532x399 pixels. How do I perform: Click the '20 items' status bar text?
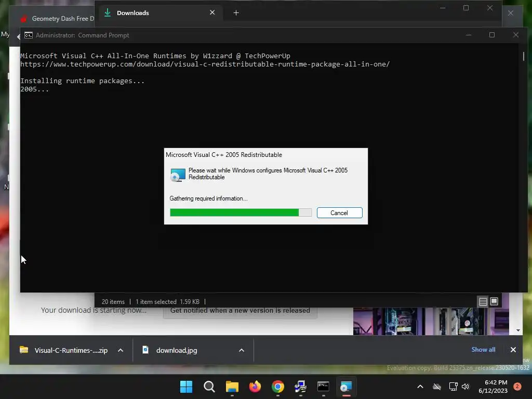[x=113, y=302]
